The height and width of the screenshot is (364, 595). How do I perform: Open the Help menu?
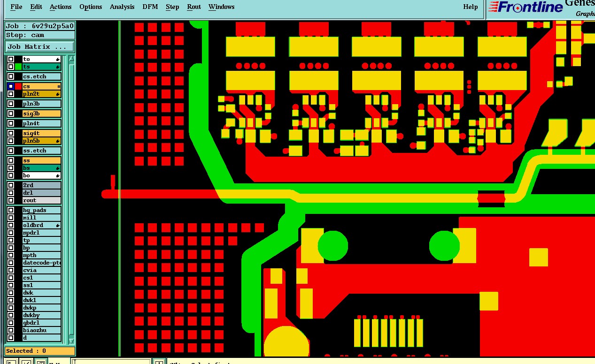pyautogui.click(x=471, y=7)
